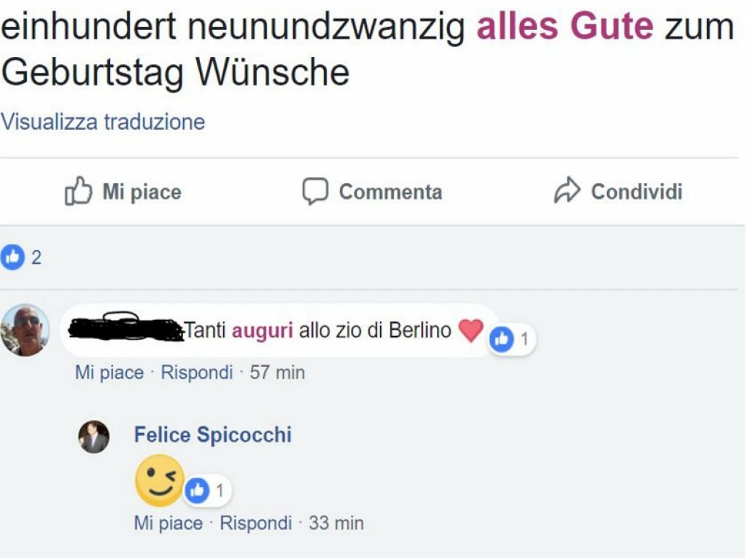
Task: Click the blue like reaction icon showing 2
Action: pos(13,257)
